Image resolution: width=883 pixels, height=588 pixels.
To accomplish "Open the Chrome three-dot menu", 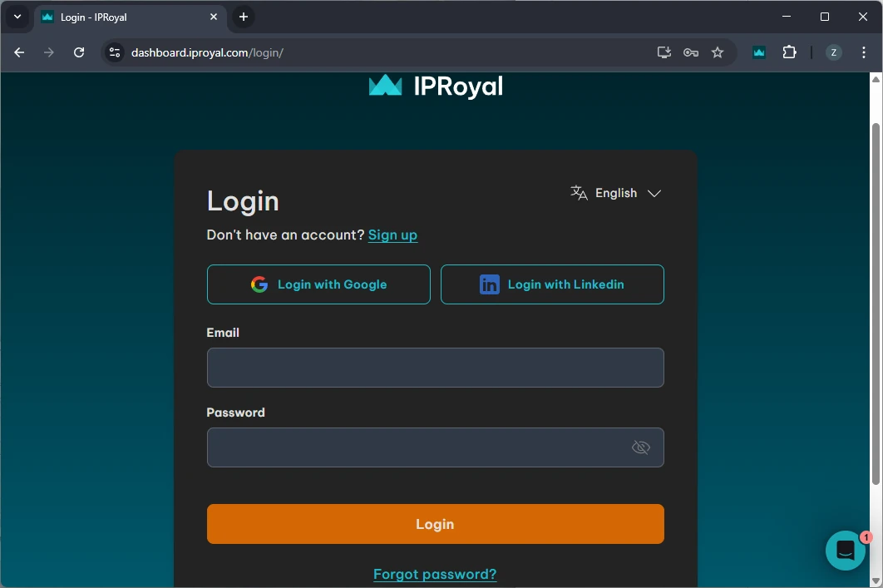I will coord(864,52).
